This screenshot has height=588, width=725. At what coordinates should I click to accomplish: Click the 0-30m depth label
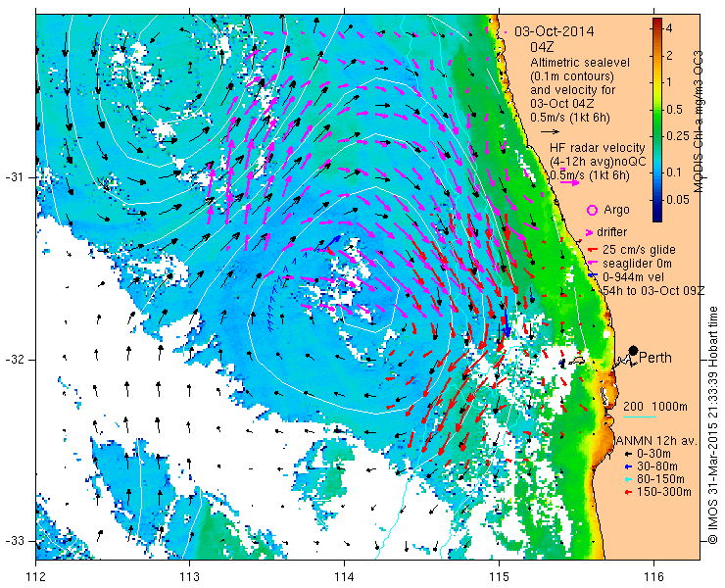click(653, 454)
